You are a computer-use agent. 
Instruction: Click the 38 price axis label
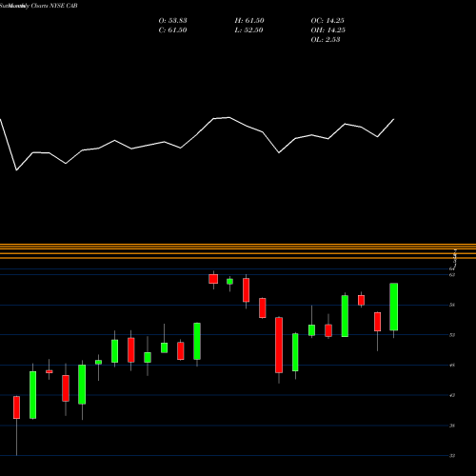coord(452,426)
